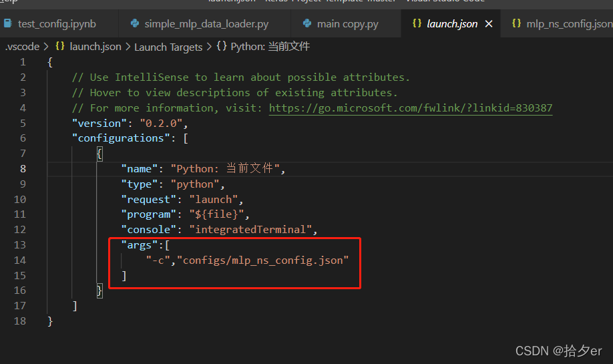Click highlighted closing brace on line 16
613x364 pixels.
click(99, 291)
